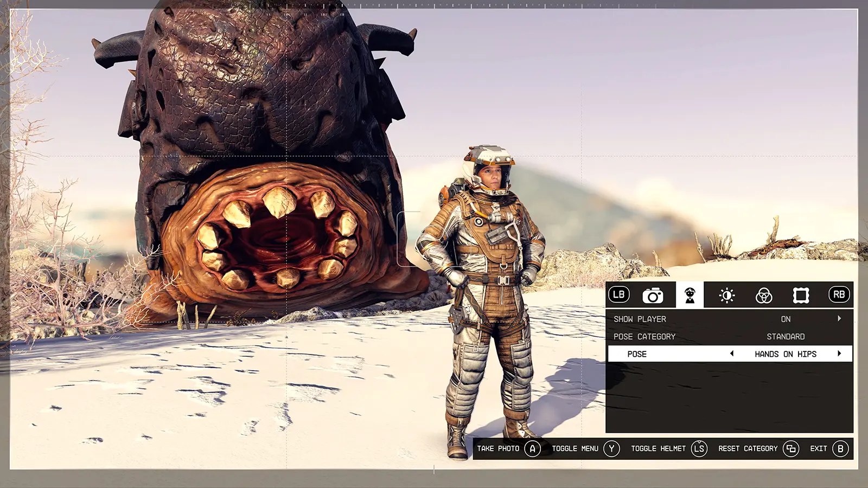Select the highlighted Pose row

[730, 354]
